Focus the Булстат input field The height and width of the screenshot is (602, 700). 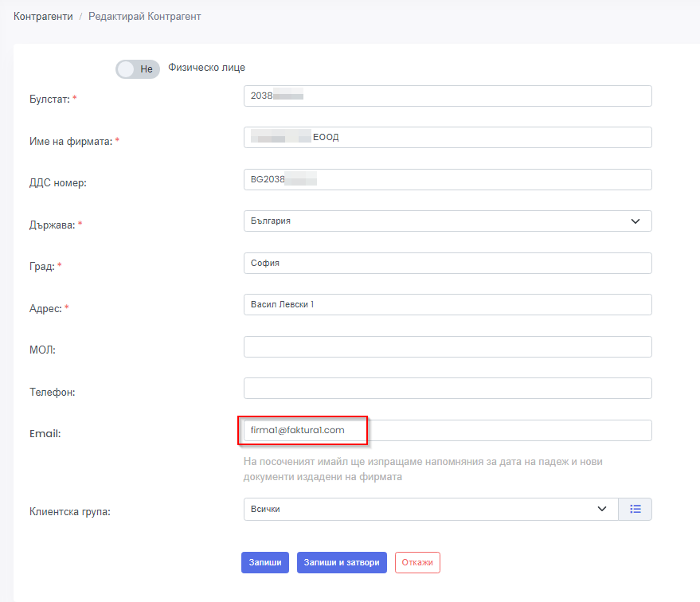(x=448, y=96)
